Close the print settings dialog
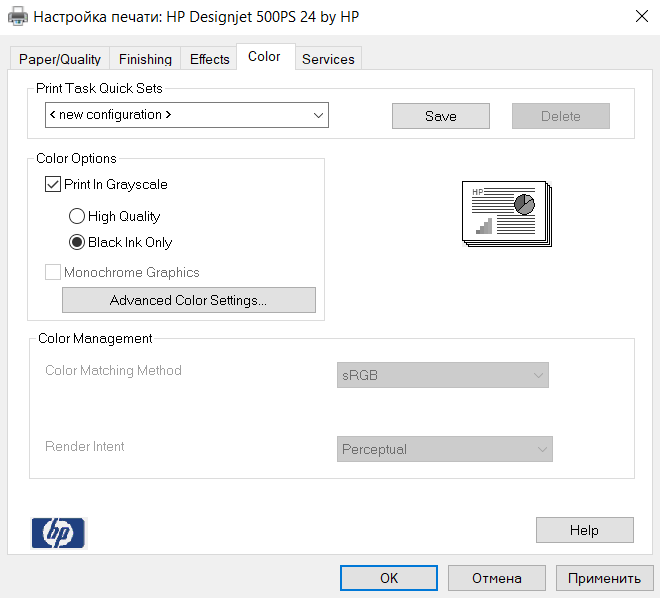660x598 pixels. (641, 16)
